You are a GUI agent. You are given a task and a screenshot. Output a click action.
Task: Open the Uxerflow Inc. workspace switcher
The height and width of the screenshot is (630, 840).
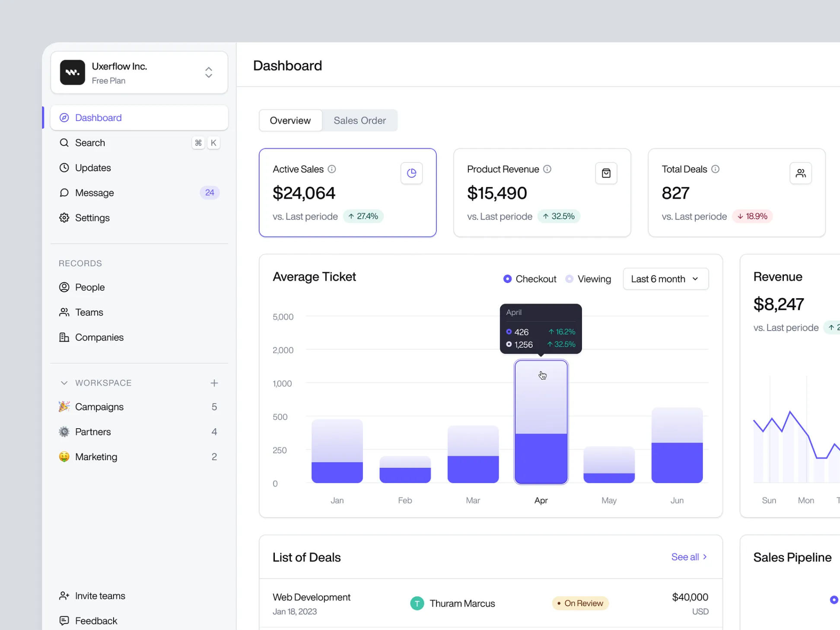click(x=208, y=73)
